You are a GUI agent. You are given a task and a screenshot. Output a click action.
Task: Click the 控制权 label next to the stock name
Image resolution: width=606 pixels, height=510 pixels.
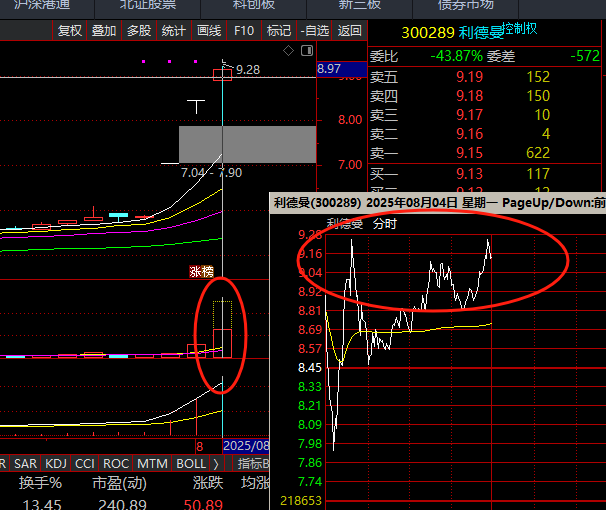[x=520, y=28]
